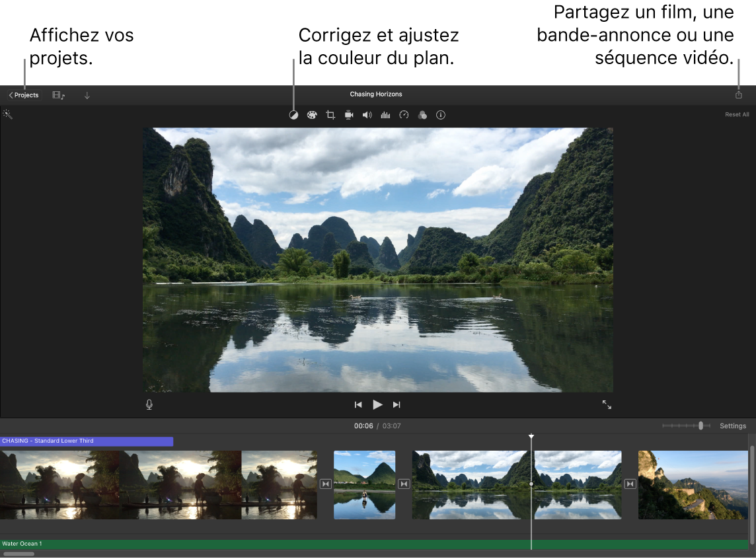Select mountain lake clip under playhead

517,485
